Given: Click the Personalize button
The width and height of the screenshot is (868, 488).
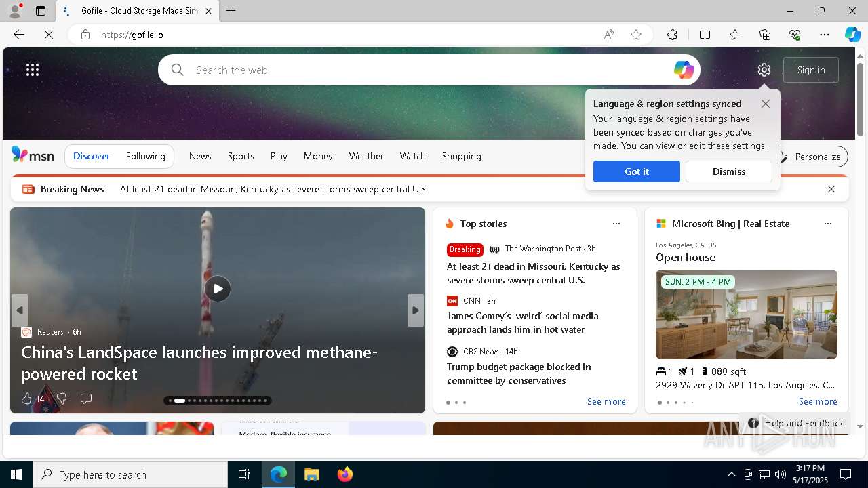Looking at the screenshot, I should coord(811,157).
